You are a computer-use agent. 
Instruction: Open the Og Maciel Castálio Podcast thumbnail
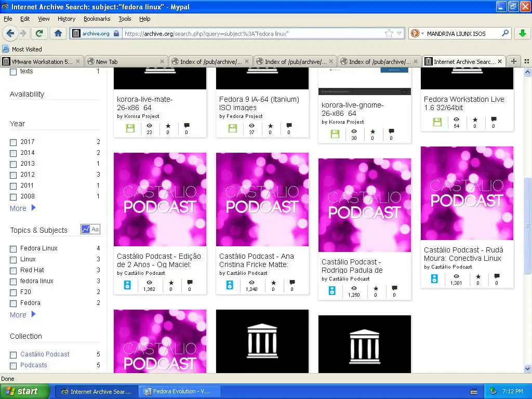click(x=160, y=199)
